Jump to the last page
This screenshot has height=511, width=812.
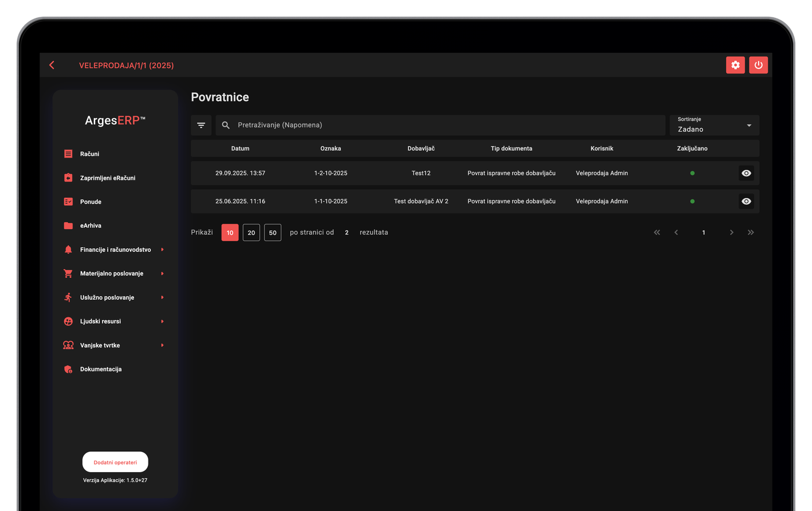pyautogui.click(x=751, y=233)
